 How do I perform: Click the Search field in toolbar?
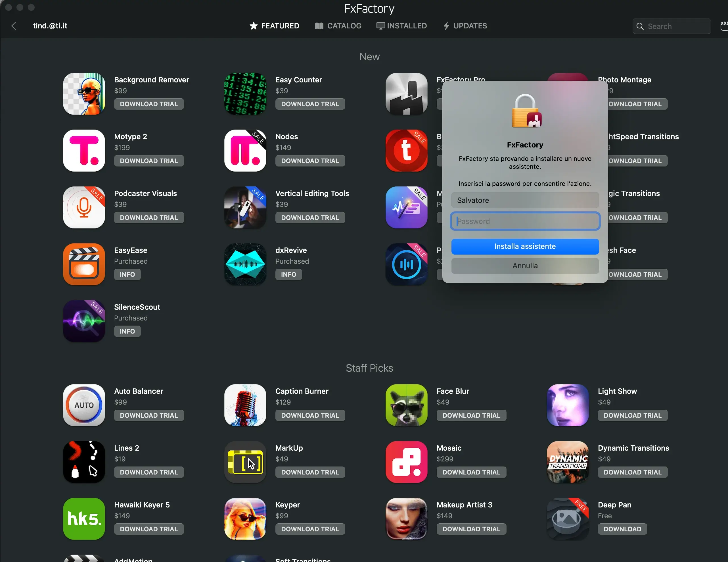[672, 26]
